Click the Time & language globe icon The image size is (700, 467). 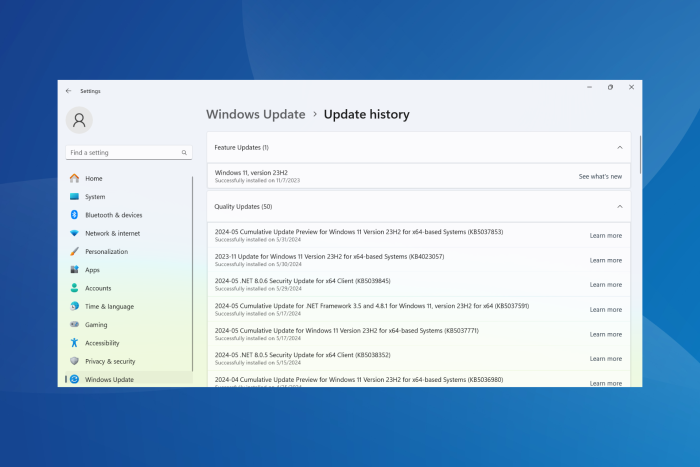tap(74, 306)
